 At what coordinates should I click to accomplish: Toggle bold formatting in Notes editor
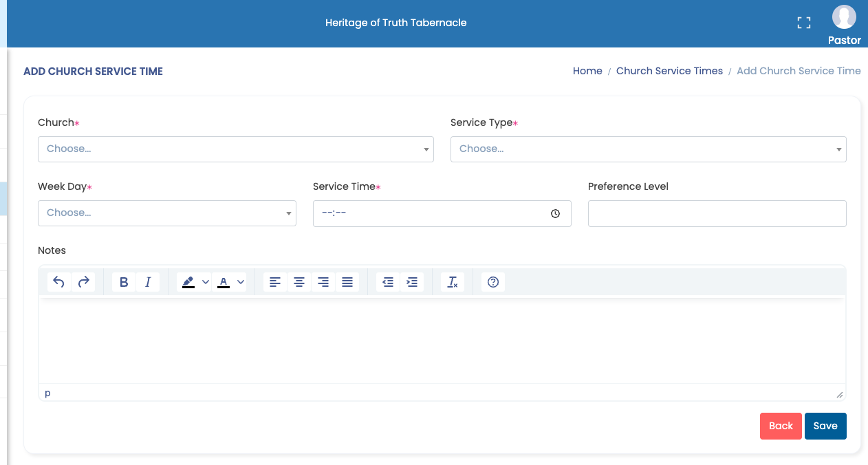(124, 282)
